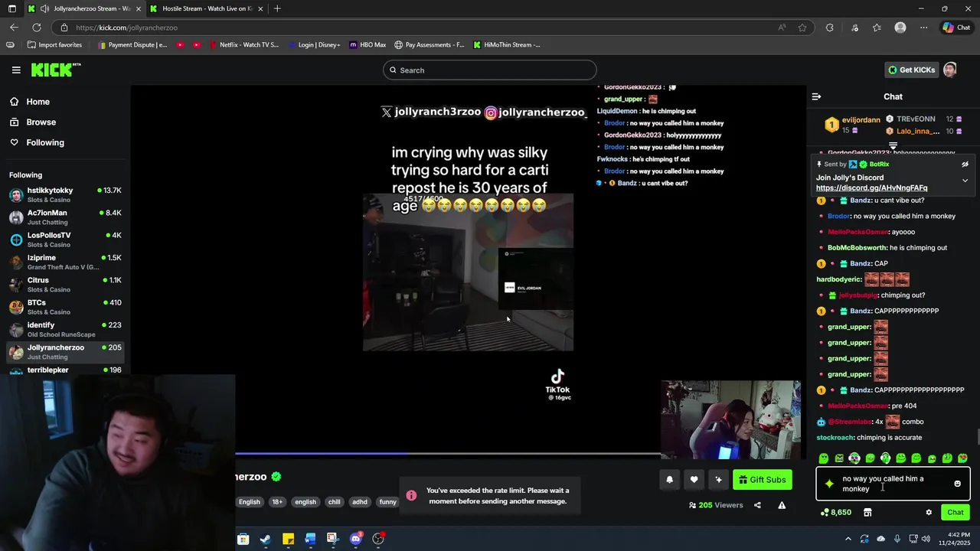Open Discord in the taskbar

pyautogui.click(x=355, y=539)
